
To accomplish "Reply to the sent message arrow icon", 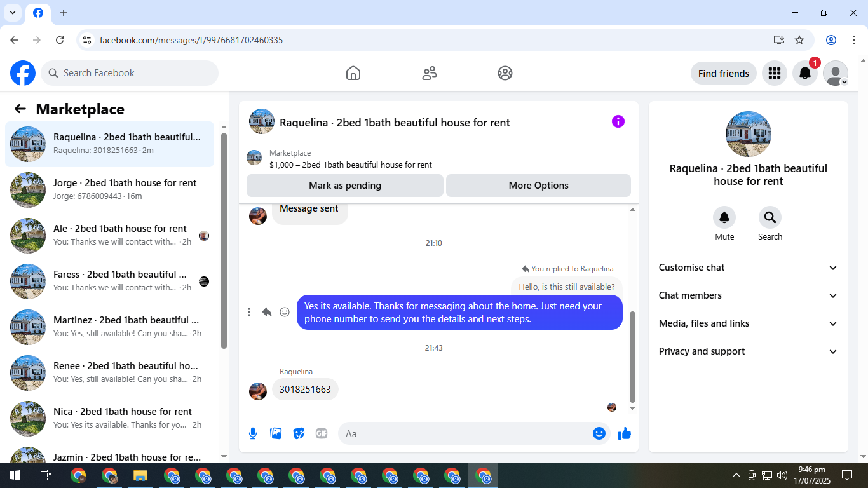I will pyautogui.click(x=267, y=312).
